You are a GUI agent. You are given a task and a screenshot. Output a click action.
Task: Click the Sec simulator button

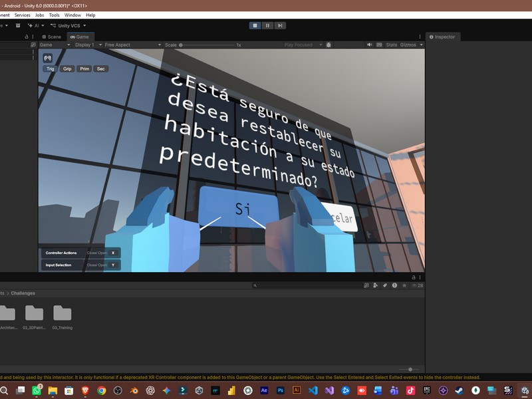tap(101, 68)
